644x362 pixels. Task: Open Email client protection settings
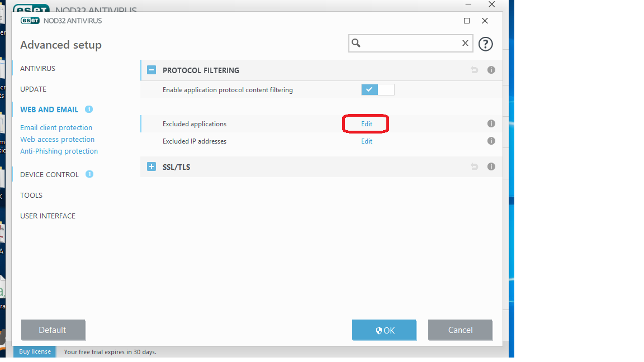pos(56,128)
